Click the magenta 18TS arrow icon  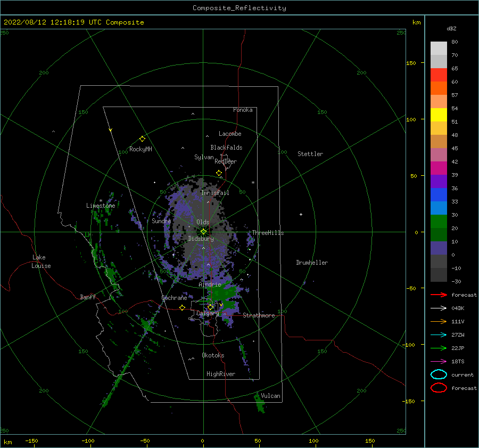(x=439, y=362)
